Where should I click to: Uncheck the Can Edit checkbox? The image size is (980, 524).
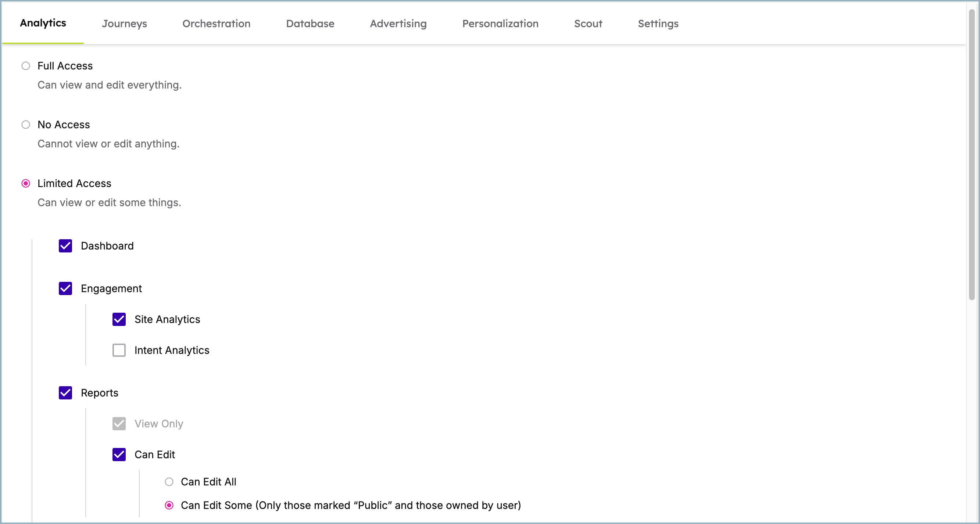tap(119, 455)
